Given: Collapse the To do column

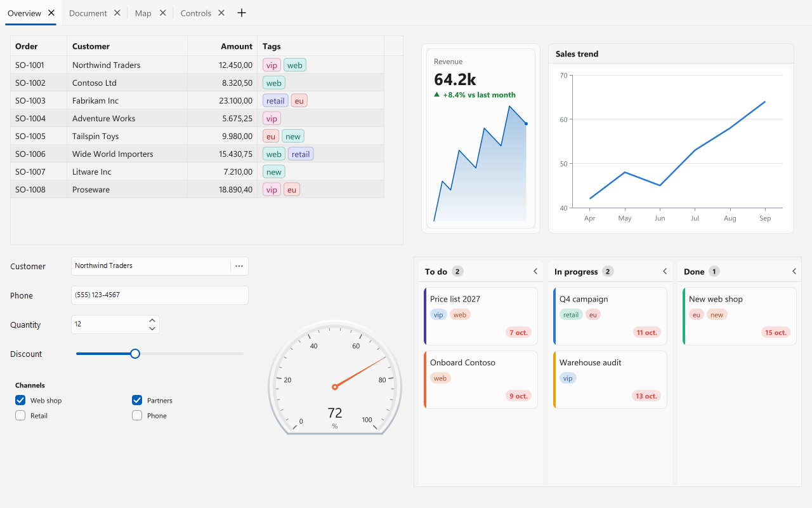Looking at the screenshot, I should pyautogui.click(x=535, y=271).
